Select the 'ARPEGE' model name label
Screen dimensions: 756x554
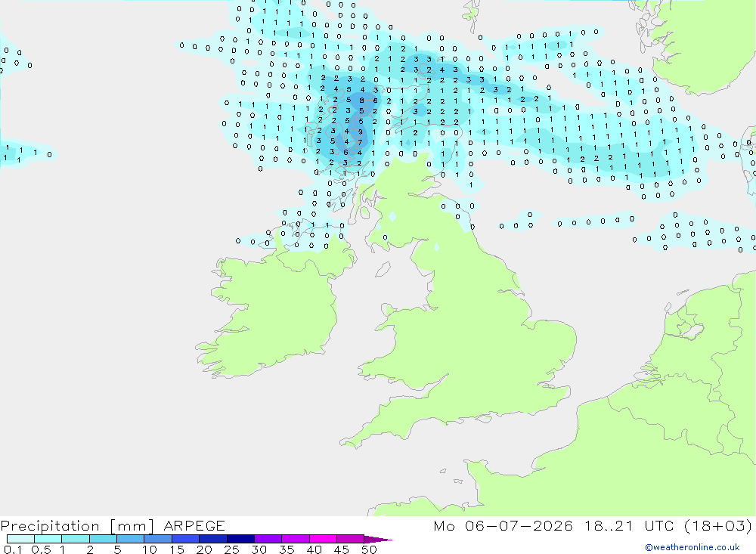point(194,525)
